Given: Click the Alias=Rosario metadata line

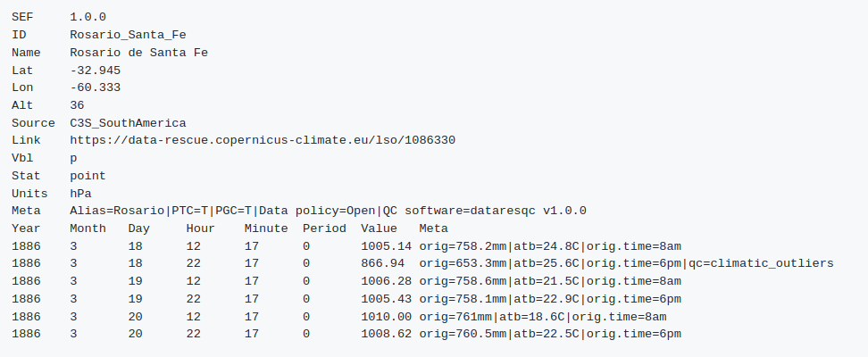Looking at the screenshot, I should [x=328, y=211].
